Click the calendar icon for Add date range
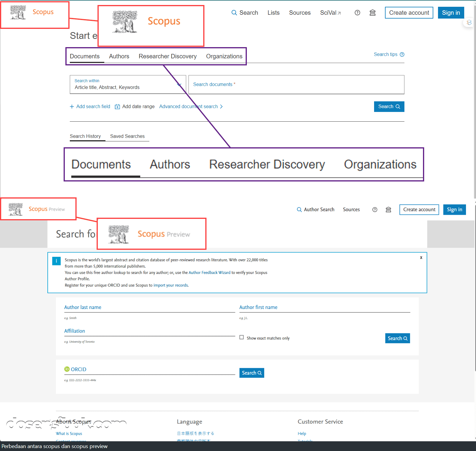The width and height of the screenshot is (476, 451). (x=117, y=107)
